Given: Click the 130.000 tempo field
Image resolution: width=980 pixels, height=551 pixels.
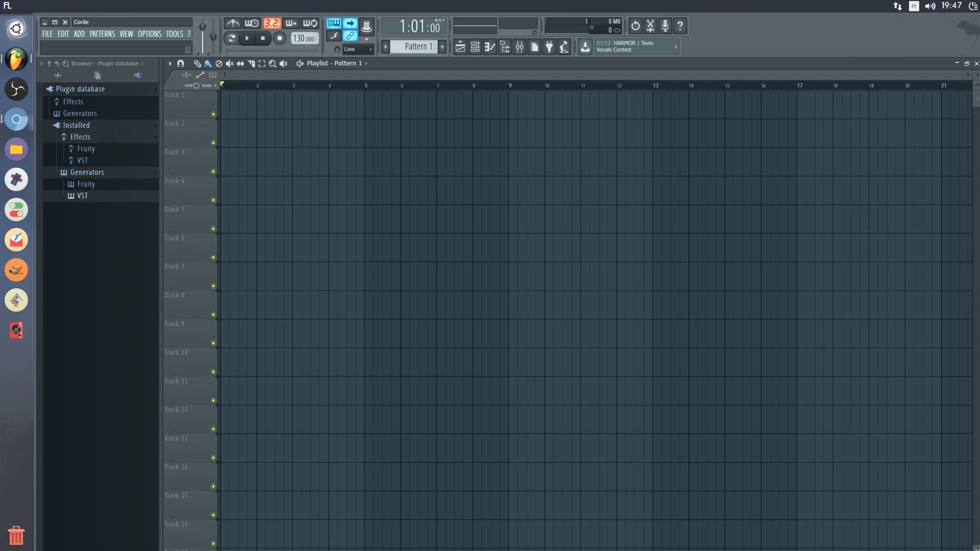Looking at the screenshot, I should [x=305, y=38].
